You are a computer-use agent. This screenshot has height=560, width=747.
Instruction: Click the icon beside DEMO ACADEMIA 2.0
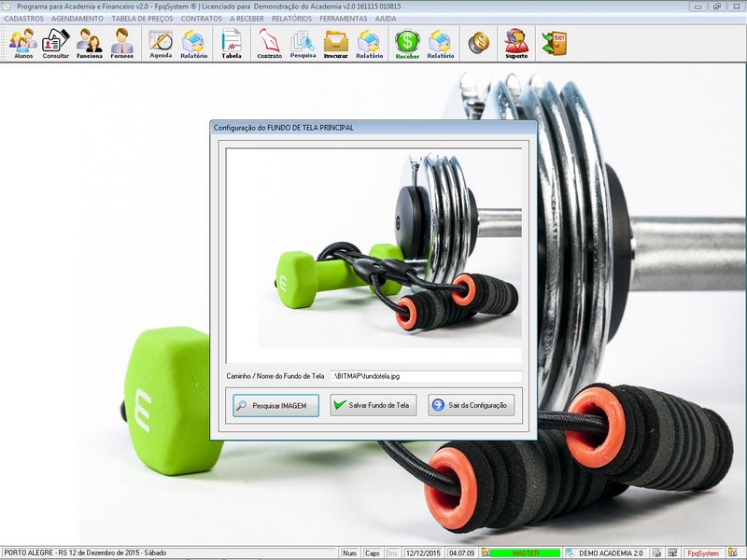570,553
